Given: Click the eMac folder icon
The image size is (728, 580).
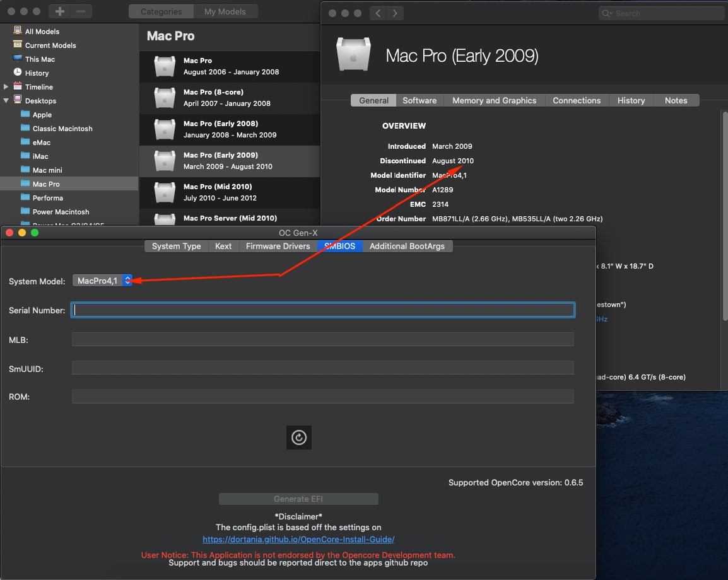Looking at the screenshot, I should click(x=25, y=142).
